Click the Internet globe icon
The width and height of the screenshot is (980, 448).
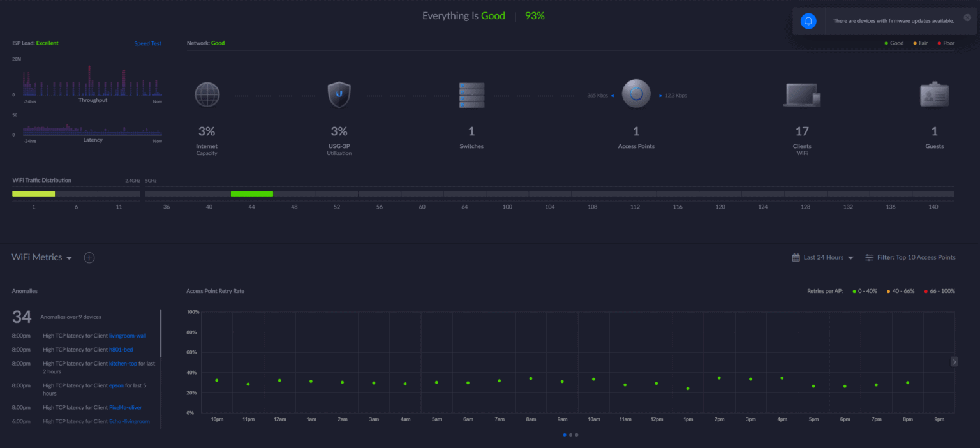coord(207,94)
